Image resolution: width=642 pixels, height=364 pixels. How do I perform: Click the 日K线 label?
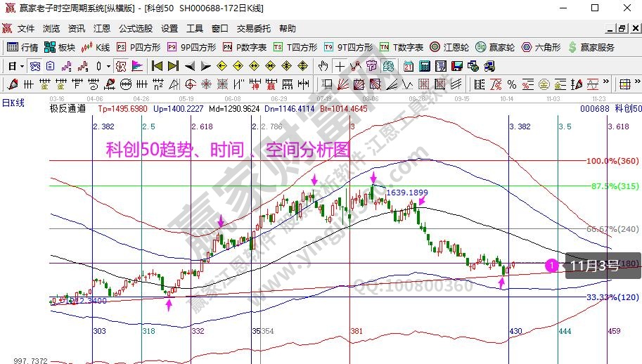click(x=13, y=103)
